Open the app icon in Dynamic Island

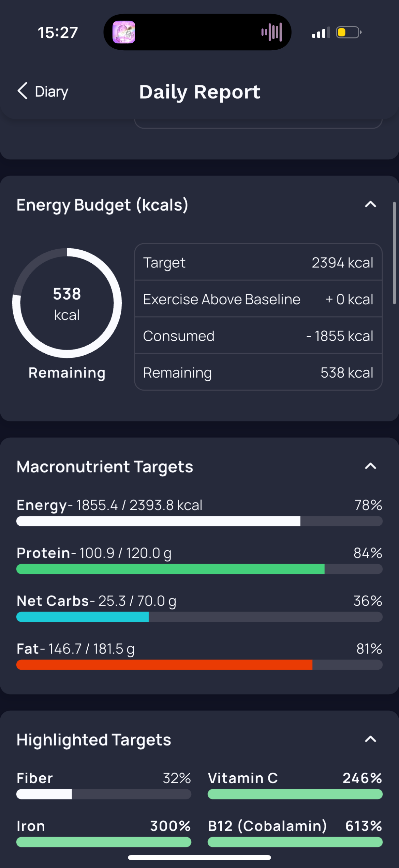click(x=124, y=32)
